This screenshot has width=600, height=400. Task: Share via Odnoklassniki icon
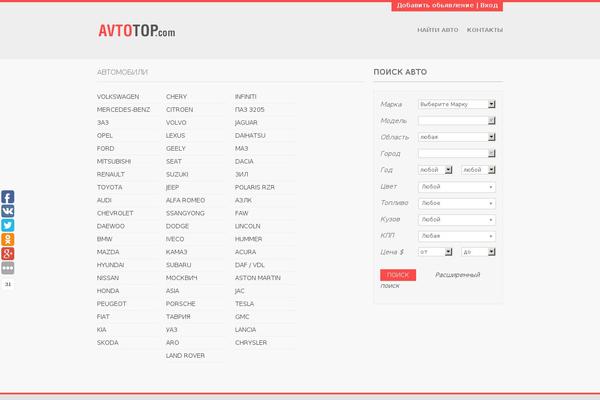click(8, 240)
